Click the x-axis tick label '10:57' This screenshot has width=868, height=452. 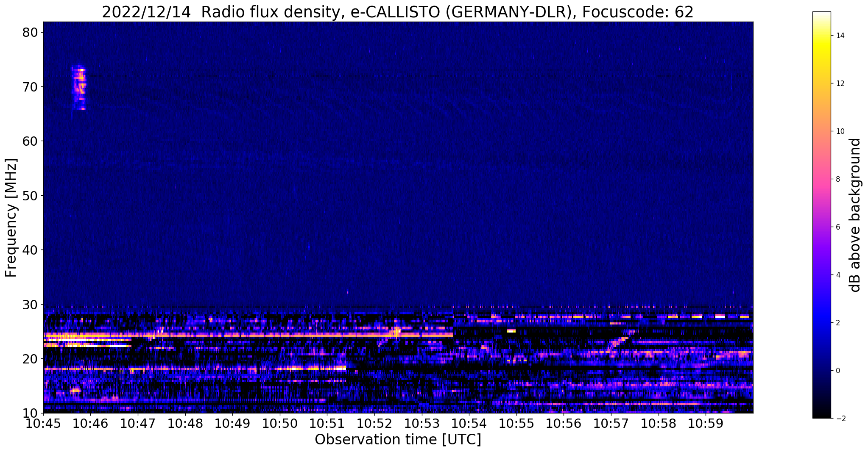click(x=611, y=423)
